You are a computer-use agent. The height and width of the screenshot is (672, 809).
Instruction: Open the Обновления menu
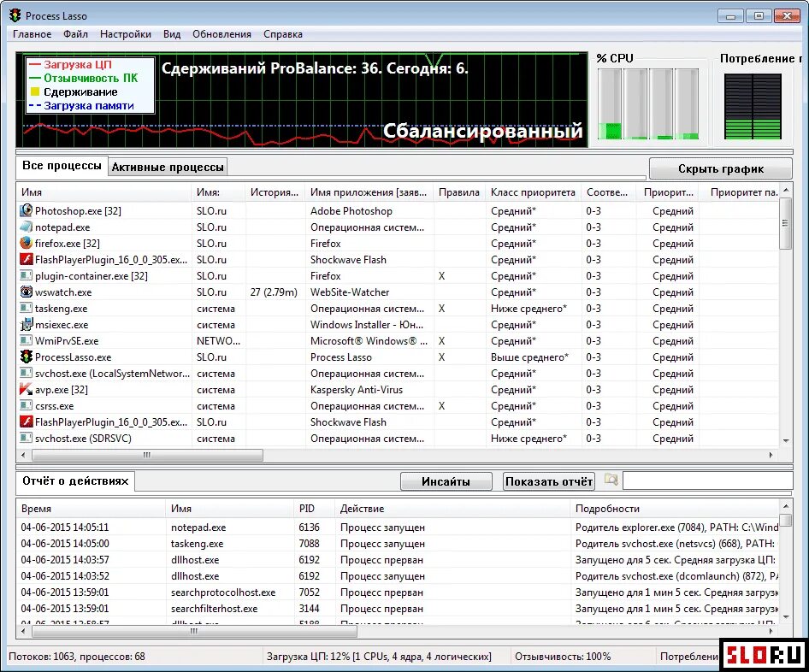pos(221,34)
